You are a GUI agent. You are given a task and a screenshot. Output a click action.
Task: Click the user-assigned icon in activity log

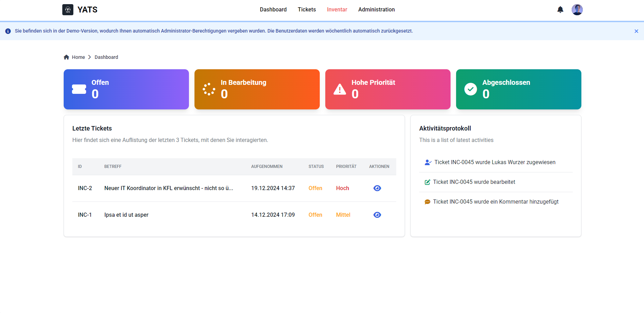click(x=428, y=162)
